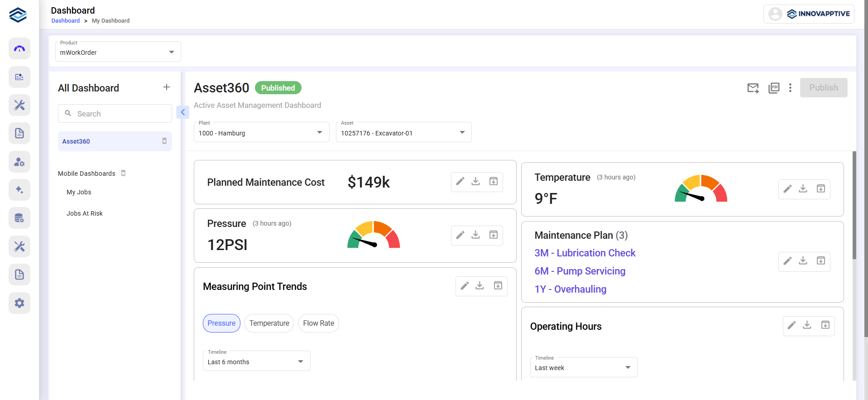Open the 6M - Pump Servicing link
The width and height of the screenshot is (868, 400).
point(580,271)
